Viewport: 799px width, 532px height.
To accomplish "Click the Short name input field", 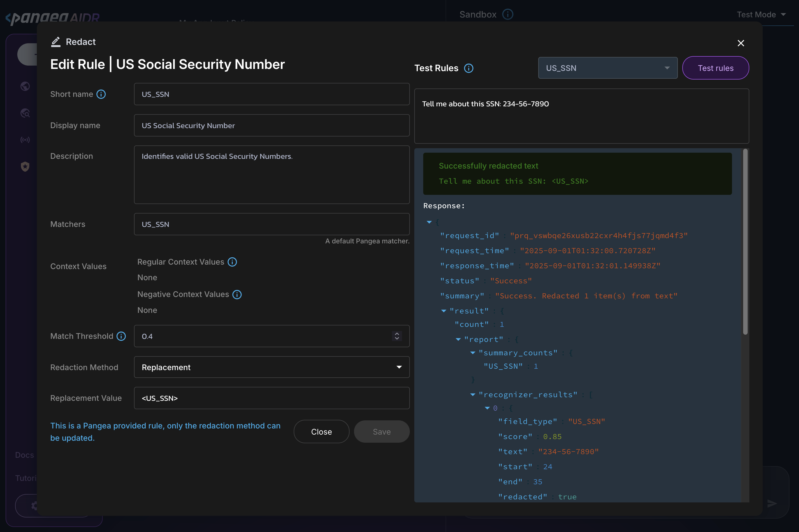I will [x=272, y=94].
